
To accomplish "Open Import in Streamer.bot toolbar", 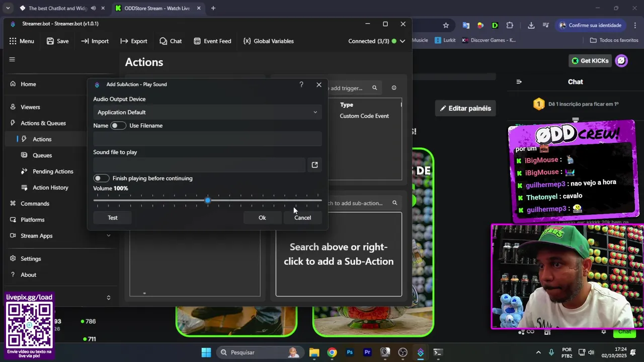I will click(95, 41).
